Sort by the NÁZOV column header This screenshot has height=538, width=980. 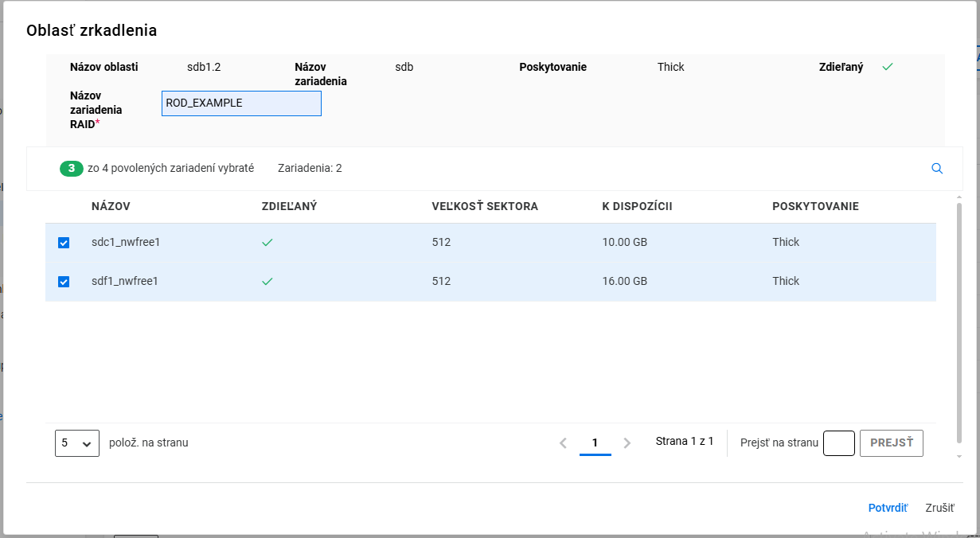click(x=111, y=207)
